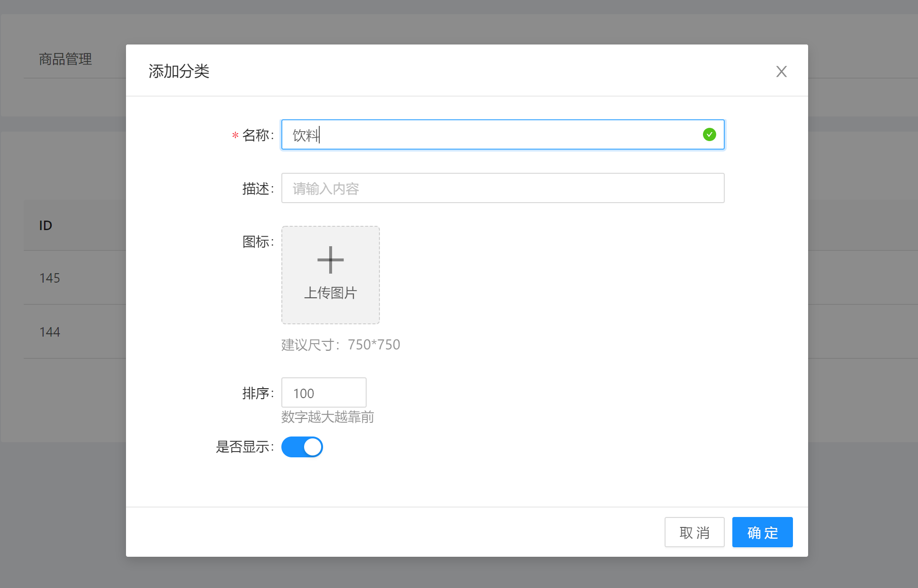Select the table row with ID 144
The height and width of the screenshot is (588, 918).
[50, 332]
